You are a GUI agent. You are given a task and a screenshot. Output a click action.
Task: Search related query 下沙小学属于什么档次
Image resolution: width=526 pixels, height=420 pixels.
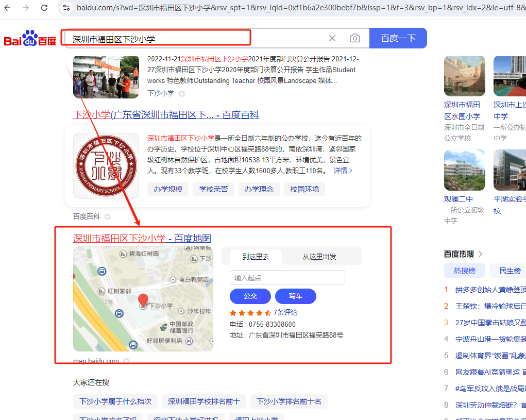point(115,401)
